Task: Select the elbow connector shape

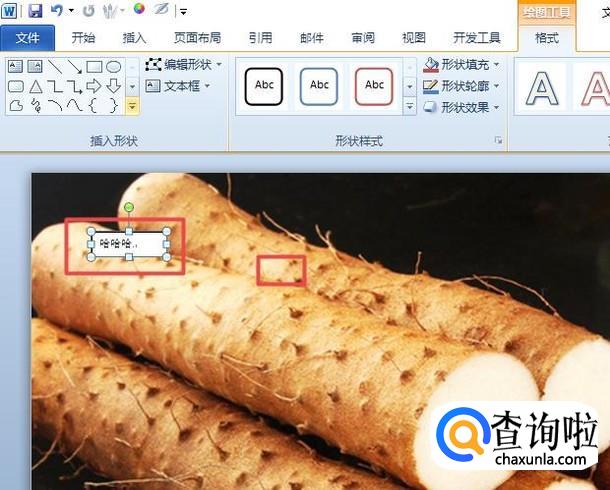Action: click(x=55, y=86)
